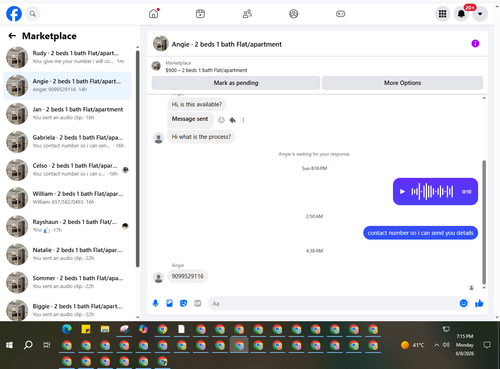Open the Gaming controller tab icon
This screenshot has height=369, width=500.
click(340, 14)
